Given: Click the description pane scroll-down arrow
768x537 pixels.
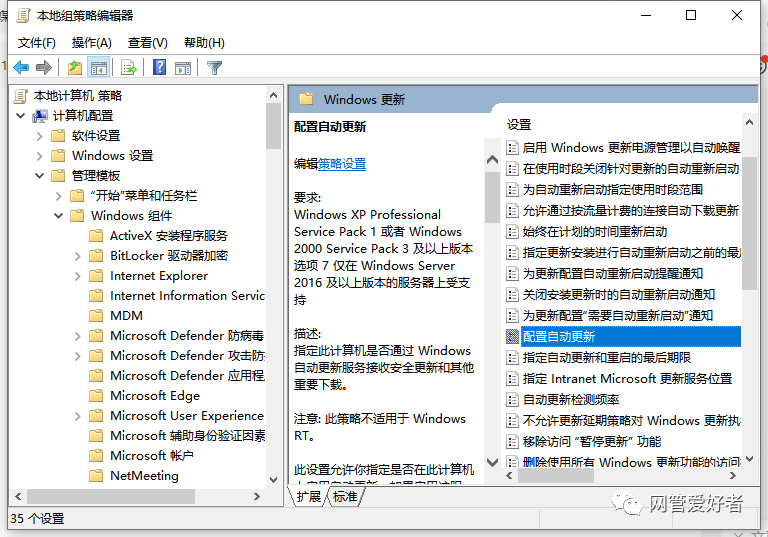Looking at the screenshot, I should coord(492,462).
